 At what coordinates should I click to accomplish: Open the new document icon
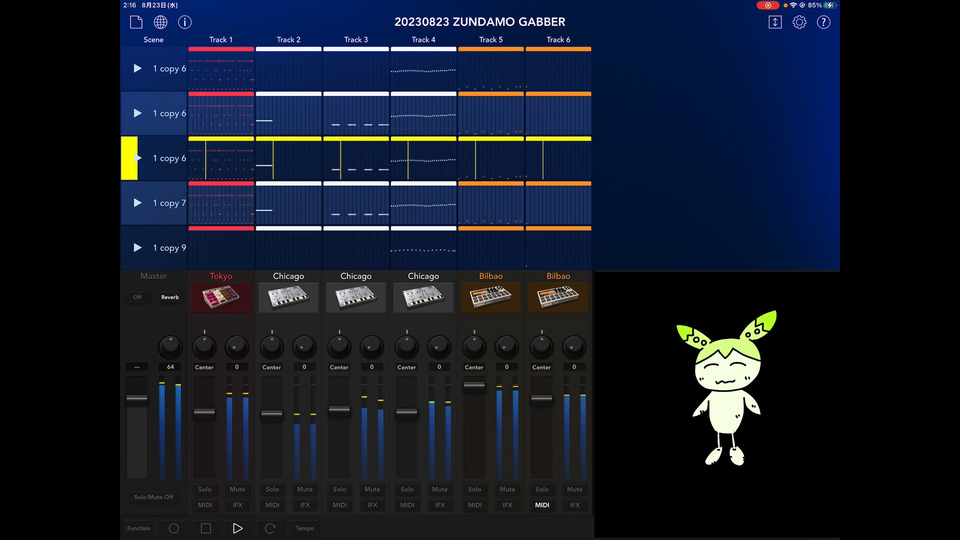tap(136, 22)
